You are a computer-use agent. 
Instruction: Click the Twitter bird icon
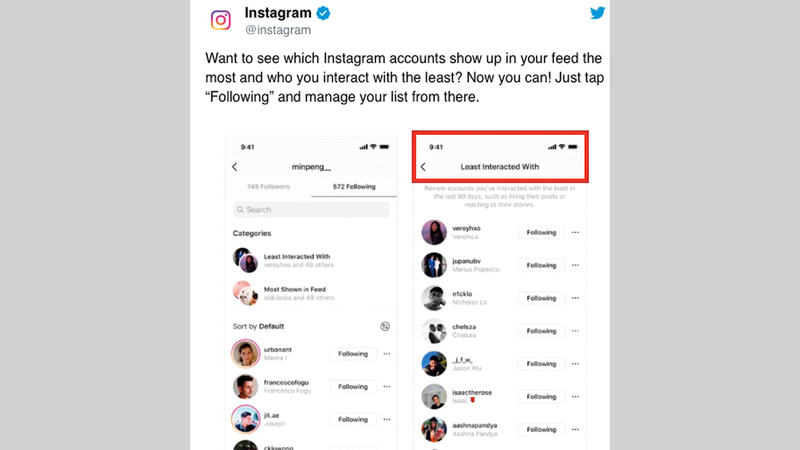(597, 13)
